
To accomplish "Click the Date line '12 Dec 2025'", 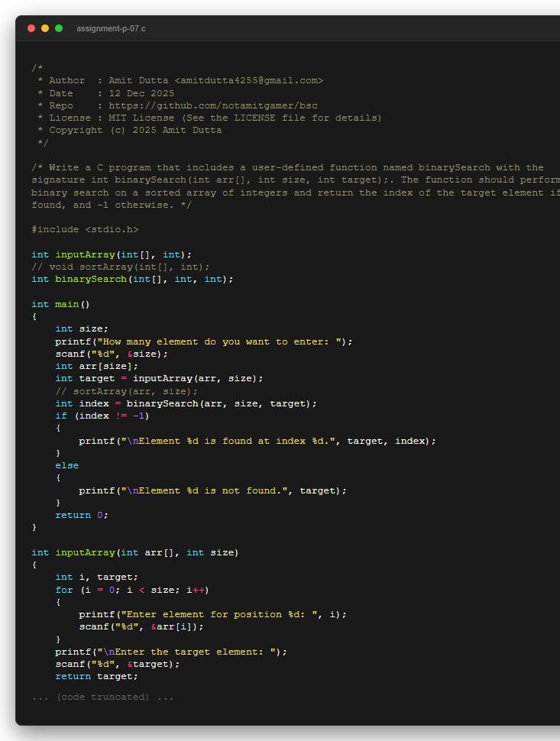I will (x=106, y=93).
